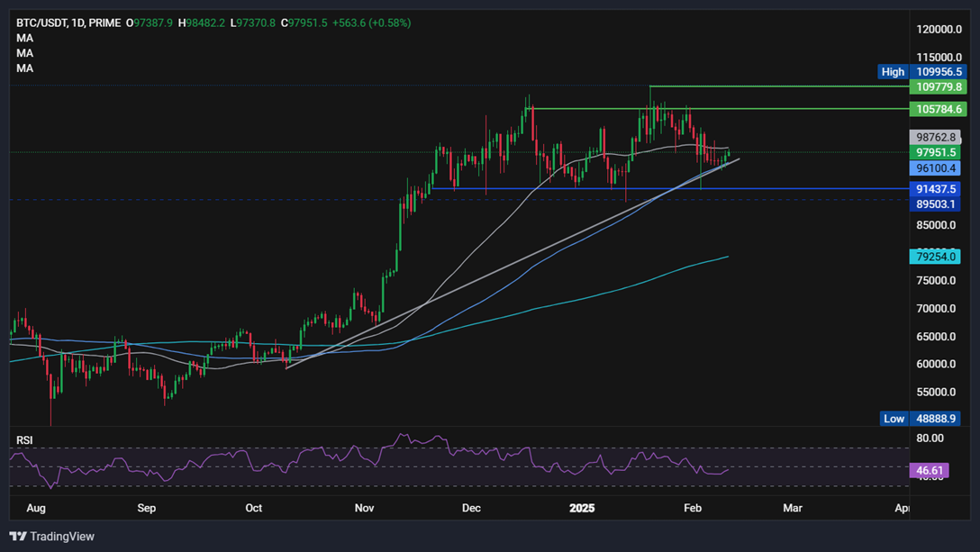Click the 2025 marker on time axis
The width and height of the screenshot is (980, 552).
[x=582, y=508]
